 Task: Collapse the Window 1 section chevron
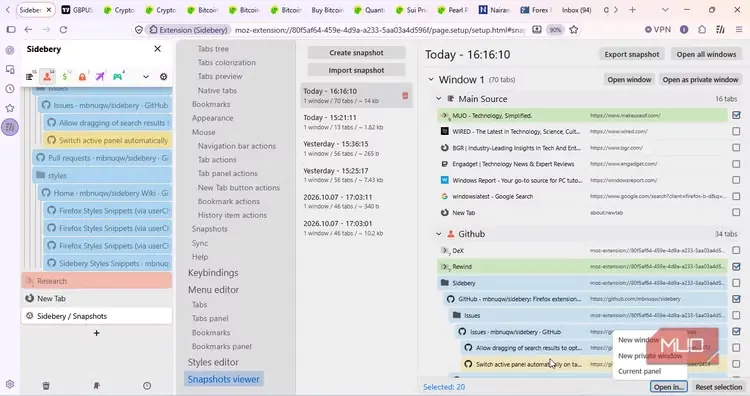[x=431, y=79]
